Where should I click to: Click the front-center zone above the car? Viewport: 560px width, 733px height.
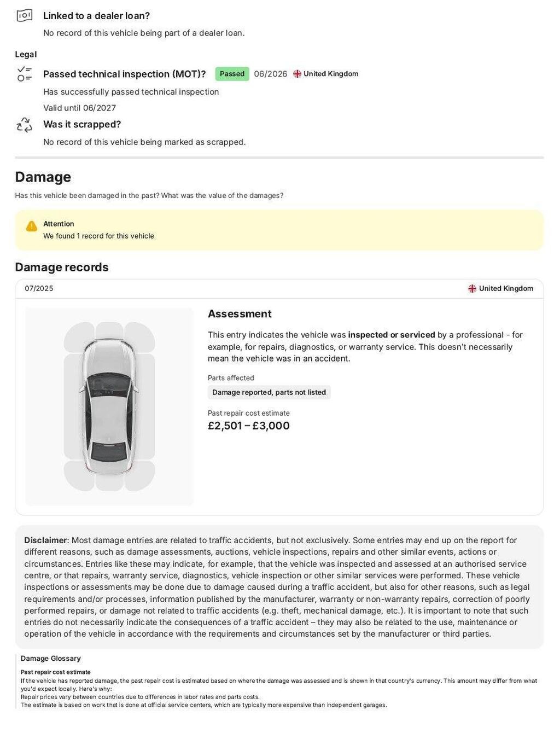(109, 330)
